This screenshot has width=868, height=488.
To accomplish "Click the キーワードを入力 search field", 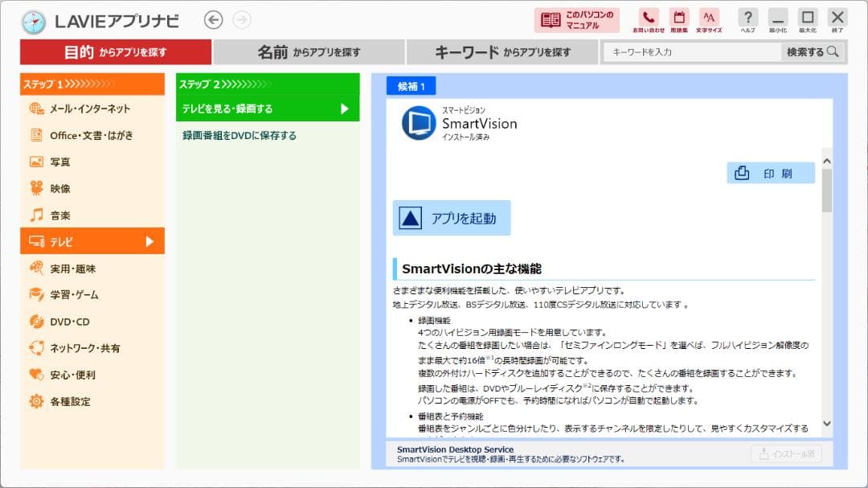I will click(691, 51).
